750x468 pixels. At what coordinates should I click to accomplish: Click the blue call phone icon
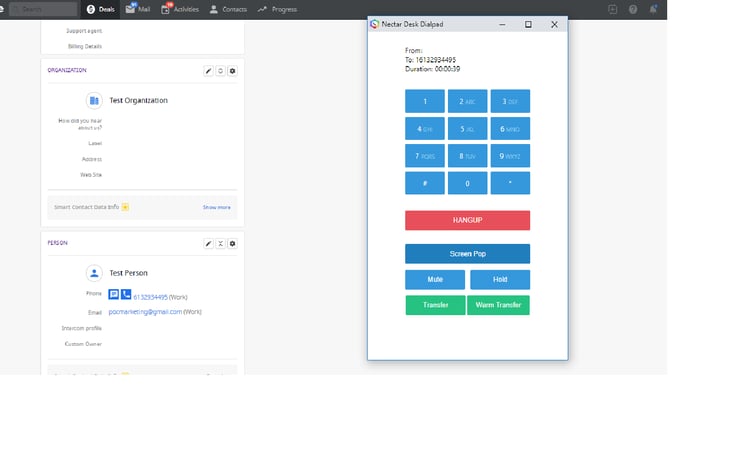point(126,294)
